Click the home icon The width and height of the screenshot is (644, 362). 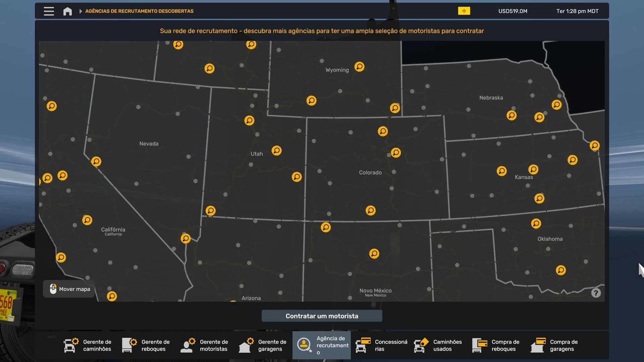coord(67,11)
